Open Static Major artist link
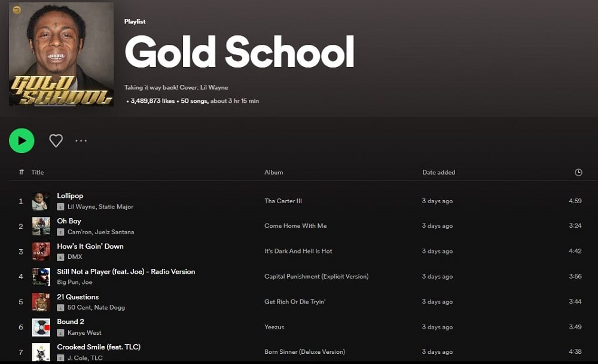Viewport: 598px width, 364px height. tap(116, 207)
